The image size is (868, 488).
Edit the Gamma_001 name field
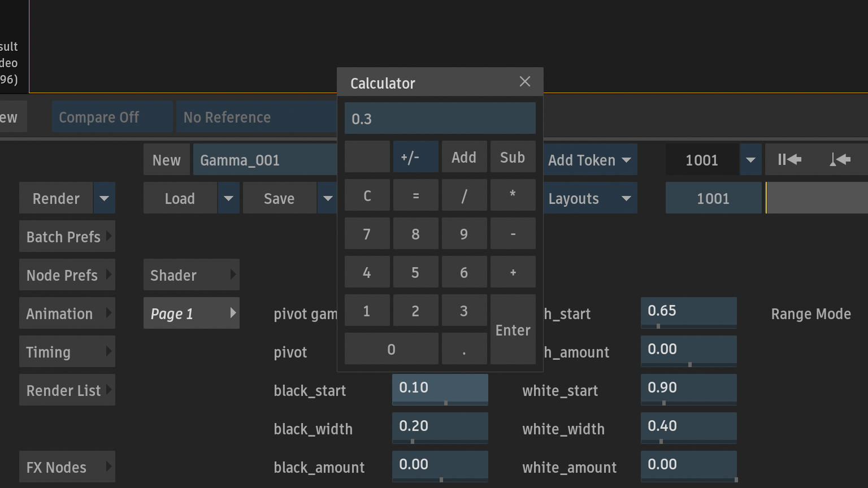(265, 160)
